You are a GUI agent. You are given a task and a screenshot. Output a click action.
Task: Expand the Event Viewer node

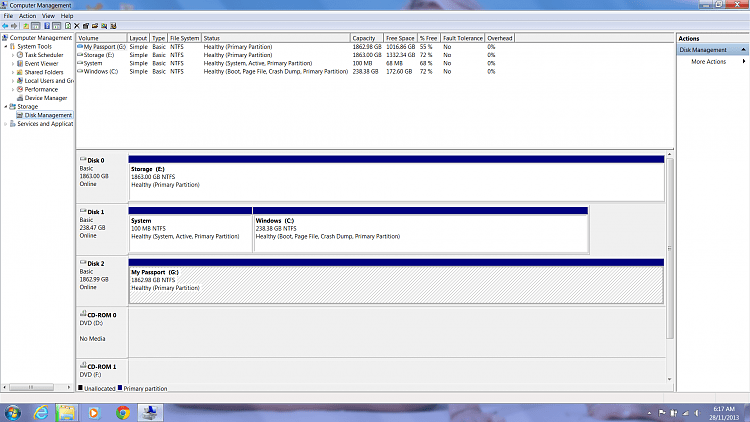tap(13, 64)
